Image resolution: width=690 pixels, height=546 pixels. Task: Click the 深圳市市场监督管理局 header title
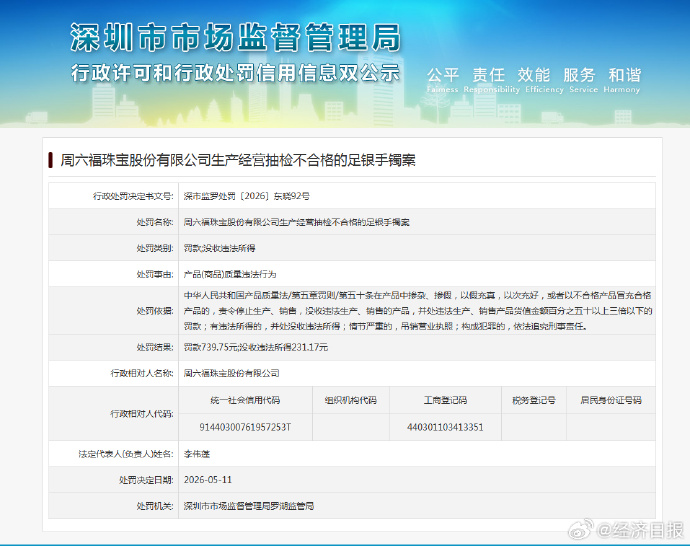tap(235, 37)
